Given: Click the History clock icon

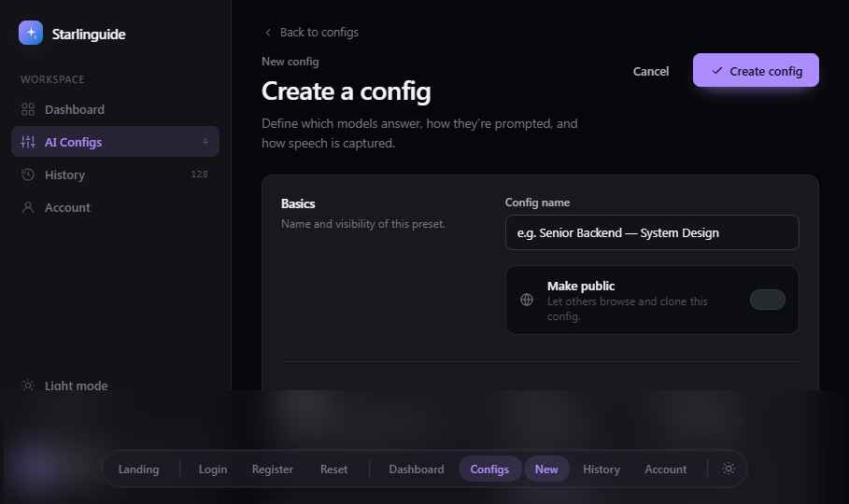Looking at the screenshot, I should click(28, 175).
